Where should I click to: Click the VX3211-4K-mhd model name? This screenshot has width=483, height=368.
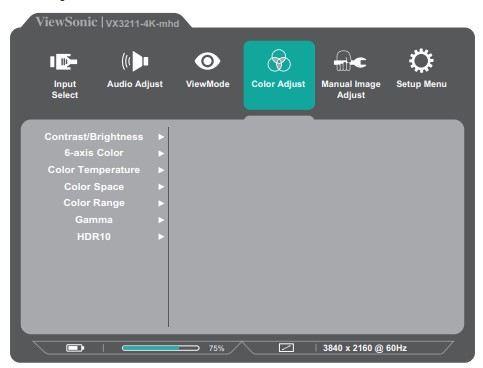point(142,24)
